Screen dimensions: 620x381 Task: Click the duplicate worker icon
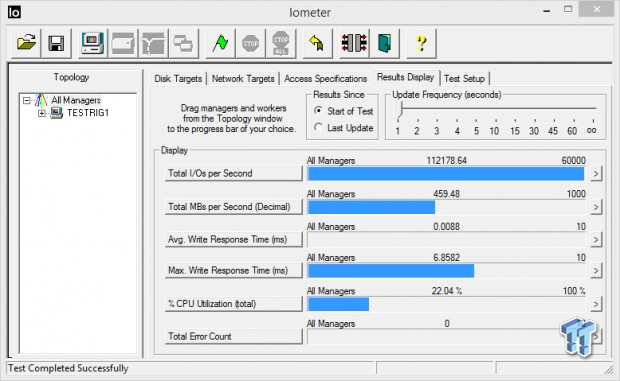[183, 43]
